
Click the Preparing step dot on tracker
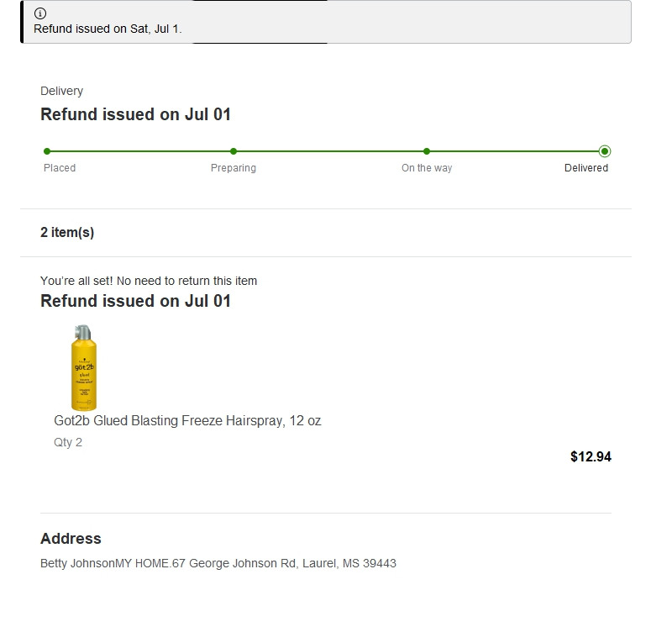[x=234, y=151]
